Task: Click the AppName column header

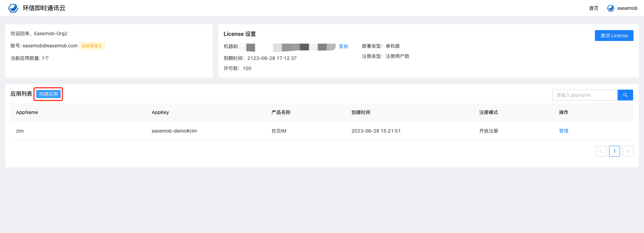Action: (x=27, y=112)
